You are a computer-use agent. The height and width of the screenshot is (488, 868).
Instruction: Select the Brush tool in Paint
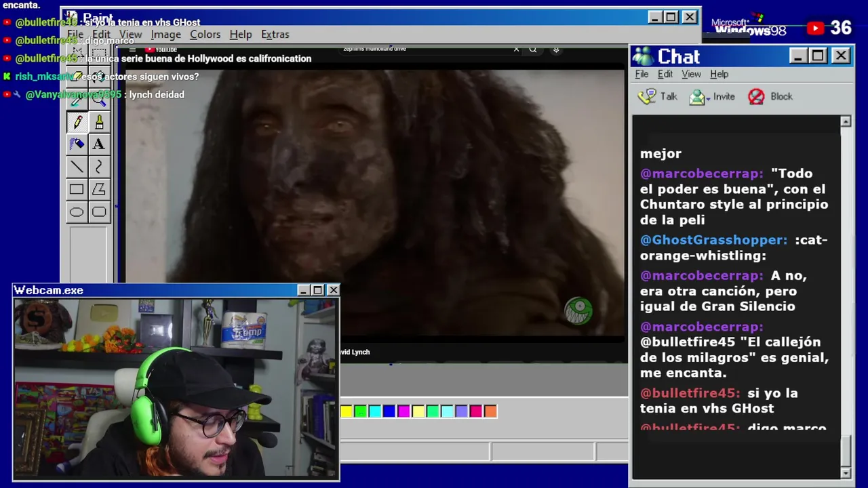[99, 122]
